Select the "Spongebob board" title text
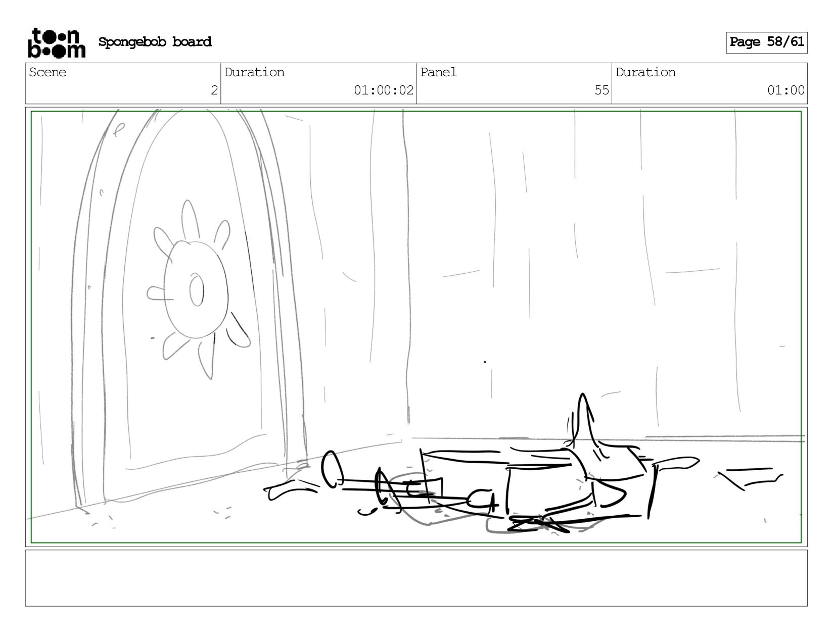Viewport: 834px width, 644px height. pos(155,42)
